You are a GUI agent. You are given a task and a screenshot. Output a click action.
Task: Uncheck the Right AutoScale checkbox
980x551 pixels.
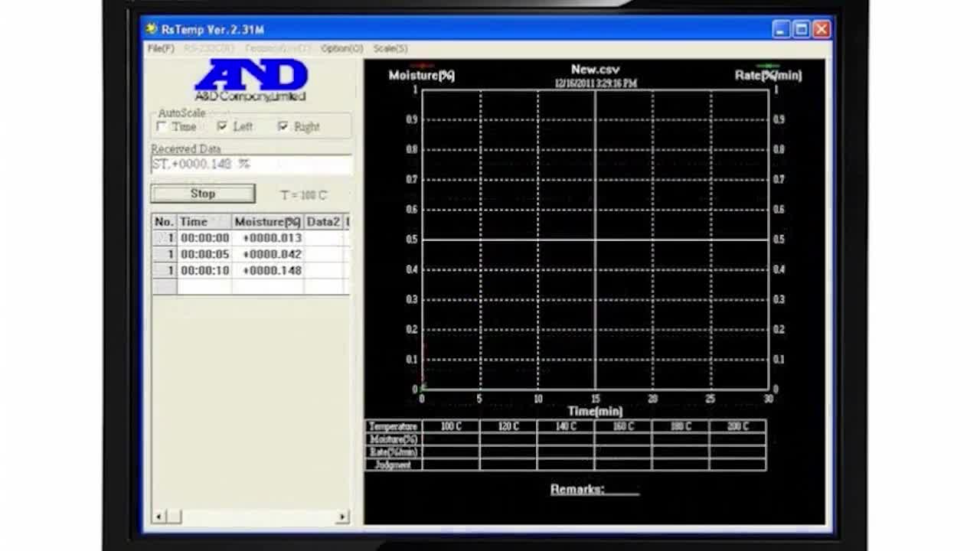coord(283,126)
